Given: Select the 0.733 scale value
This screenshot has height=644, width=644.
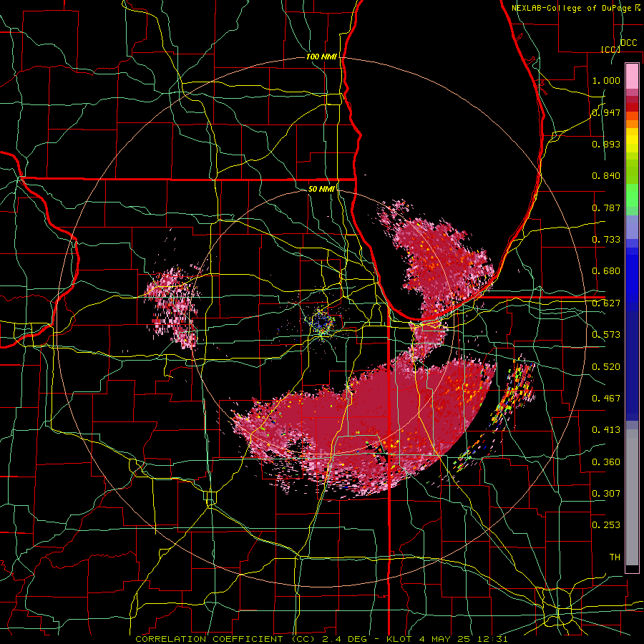Looking at the screenshot, I should pos(606,240).
